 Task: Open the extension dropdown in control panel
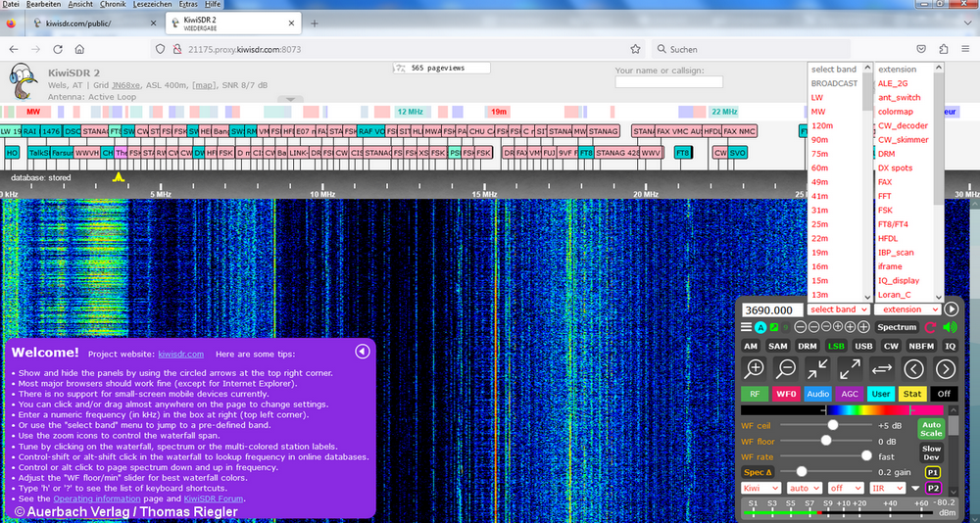pyautogui.click(x=906, y=309)
